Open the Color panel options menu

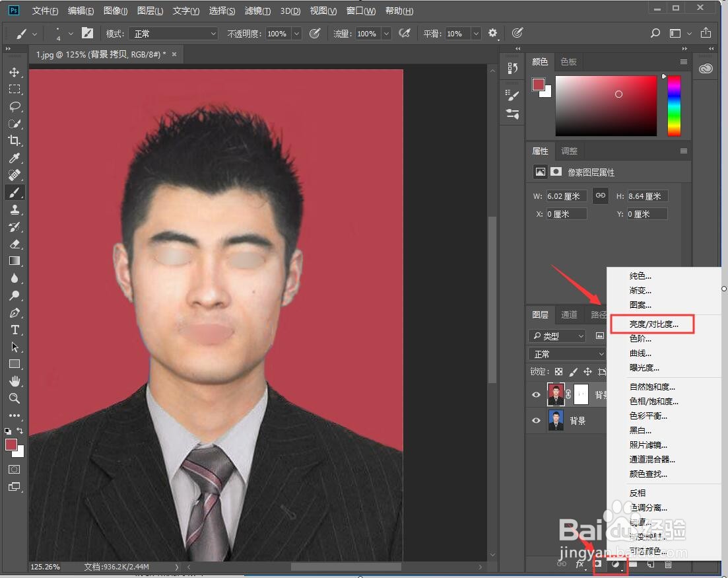683,62
